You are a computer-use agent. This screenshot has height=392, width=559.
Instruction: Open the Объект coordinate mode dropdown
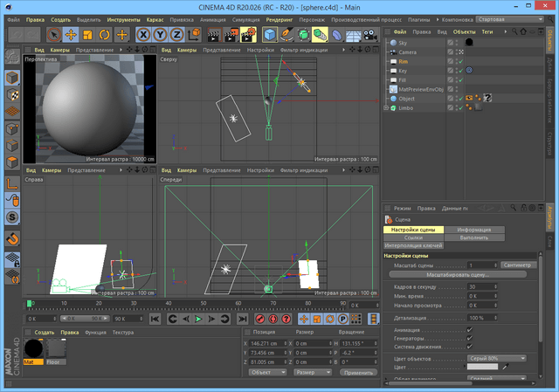point(266,372)
